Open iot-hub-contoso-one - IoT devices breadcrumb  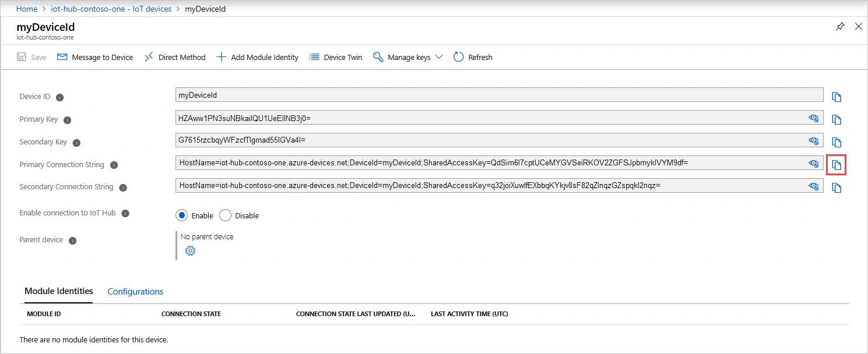pos(111,9)
